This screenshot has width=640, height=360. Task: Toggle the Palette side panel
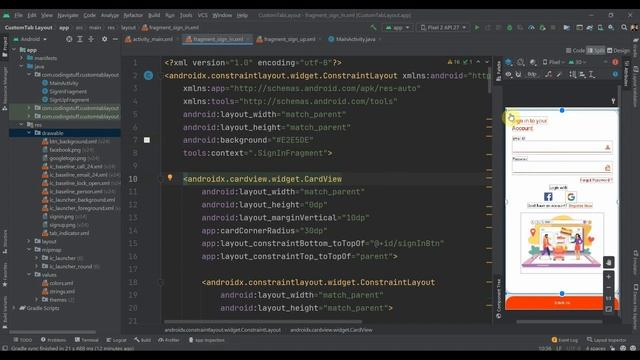tap(498, 71)
